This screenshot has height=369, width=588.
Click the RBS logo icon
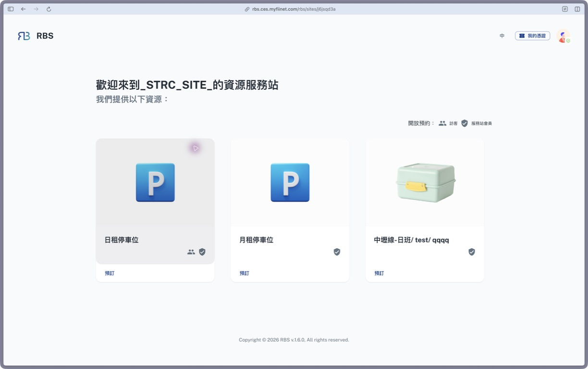tap(24, 36)
